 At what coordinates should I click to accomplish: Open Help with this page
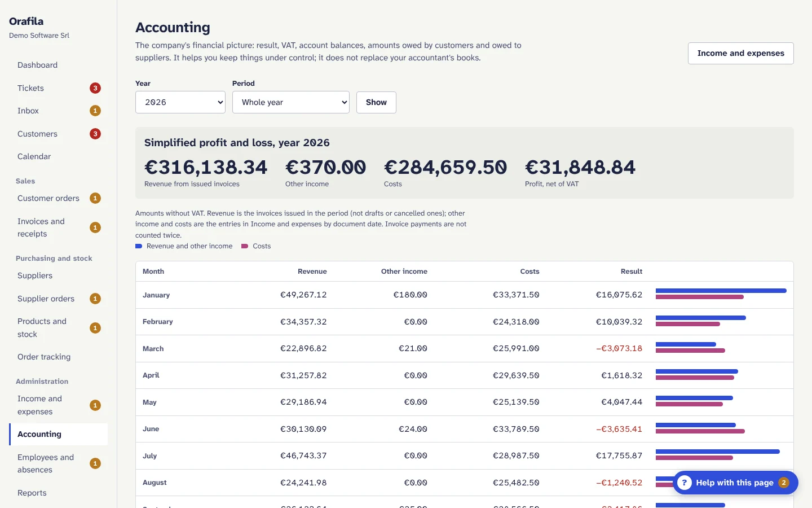point(735,483)
